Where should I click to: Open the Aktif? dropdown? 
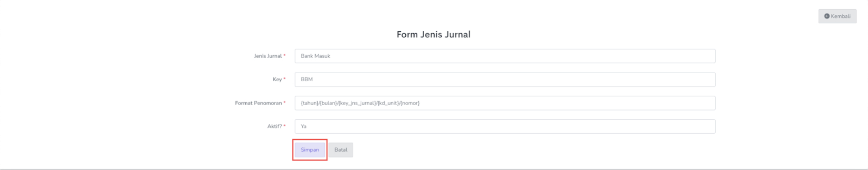tap(505, 127)
